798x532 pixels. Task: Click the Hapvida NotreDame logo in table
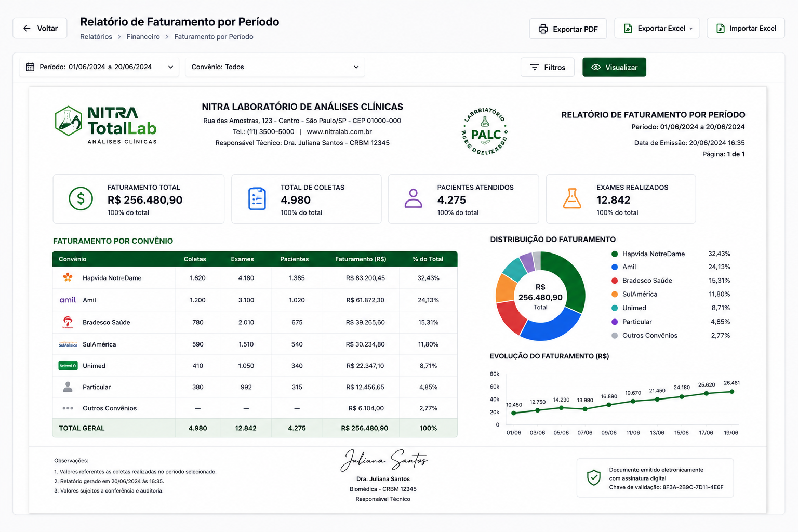pos(68,277)
